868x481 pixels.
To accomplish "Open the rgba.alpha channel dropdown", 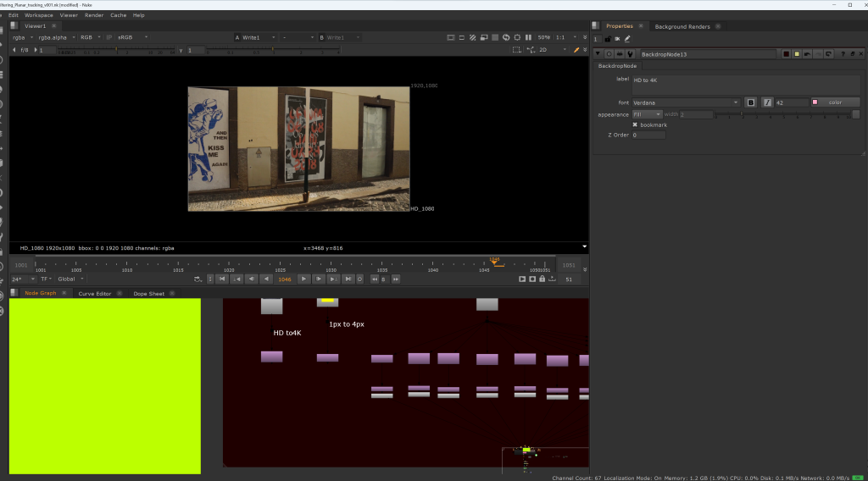I will click(x=57, y=37).
